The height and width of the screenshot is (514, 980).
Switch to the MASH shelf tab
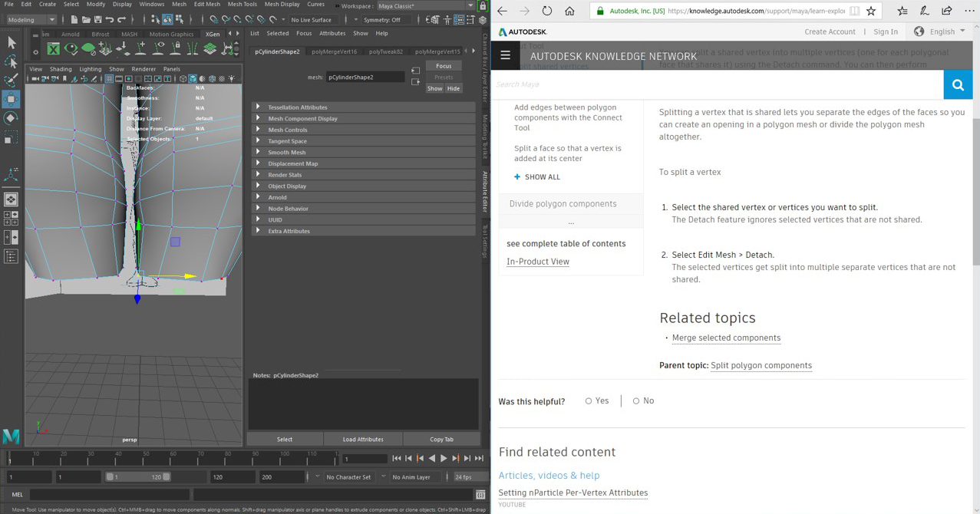(129, 35)
